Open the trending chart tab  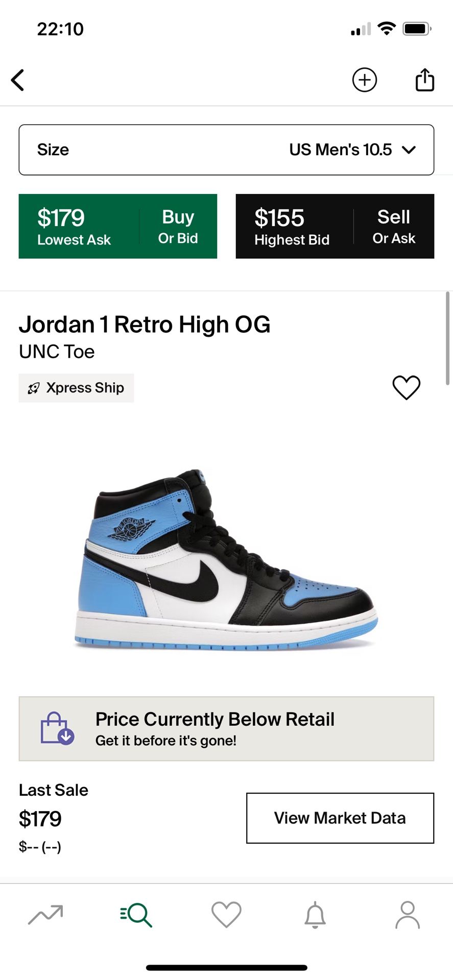tap(45, 914)
